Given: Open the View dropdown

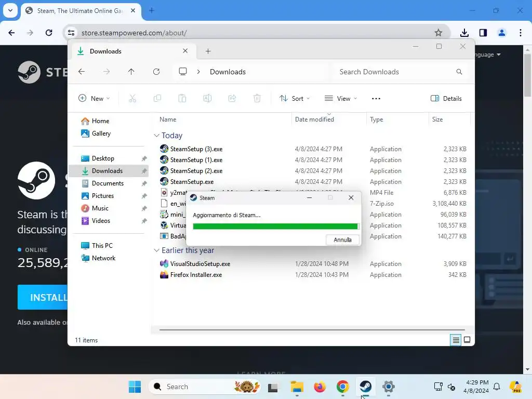Looking at the screenshot, I should 341,98.
